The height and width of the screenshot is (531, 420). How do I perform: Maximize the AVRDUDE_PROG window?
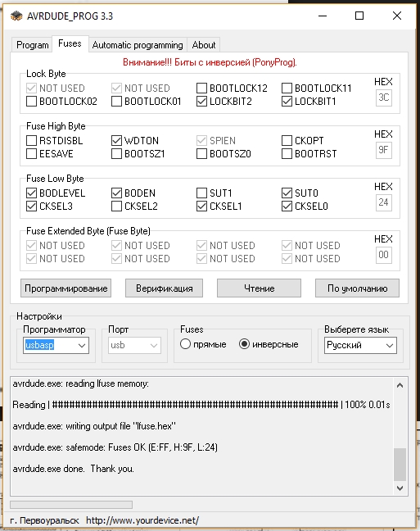coord(359,16)
